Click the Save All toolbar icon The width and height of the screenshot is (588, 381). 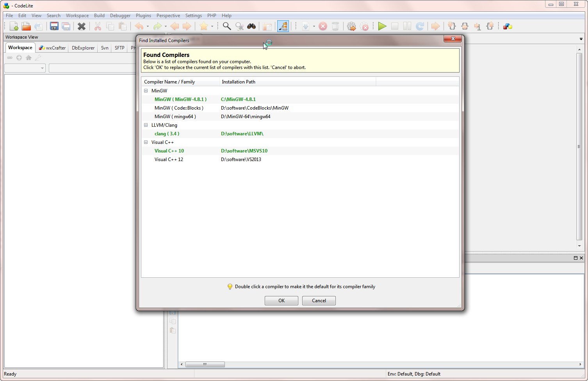(66, 26)
